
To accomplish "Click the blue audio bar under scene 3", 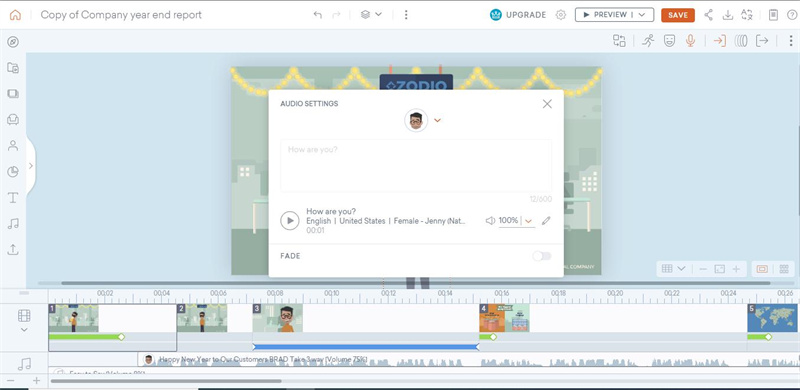I will tap(365, 347).
